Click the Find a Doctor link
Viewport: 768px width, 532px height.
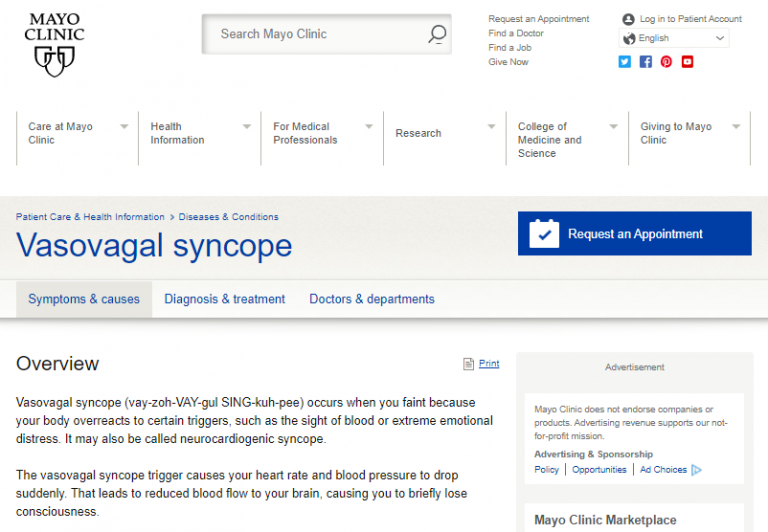coord(516,33)
